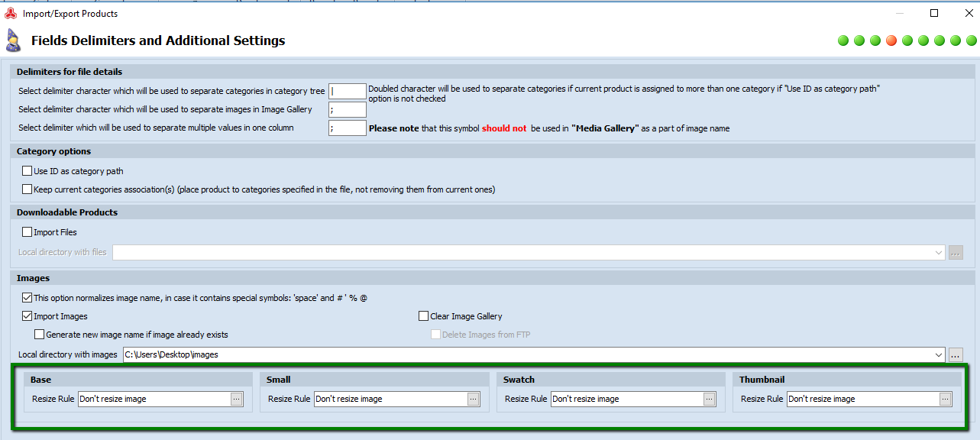
Task: Click the category tree delimiter input field
Action: tap(348, 92)
